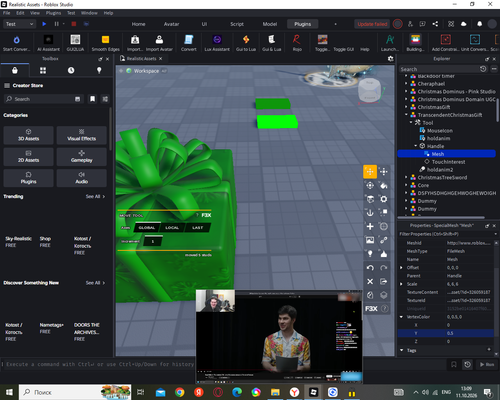Select the F3X Paint tool
Viewport: 500px width, 400px height.
pyautogui.click(x=384, y=185)
